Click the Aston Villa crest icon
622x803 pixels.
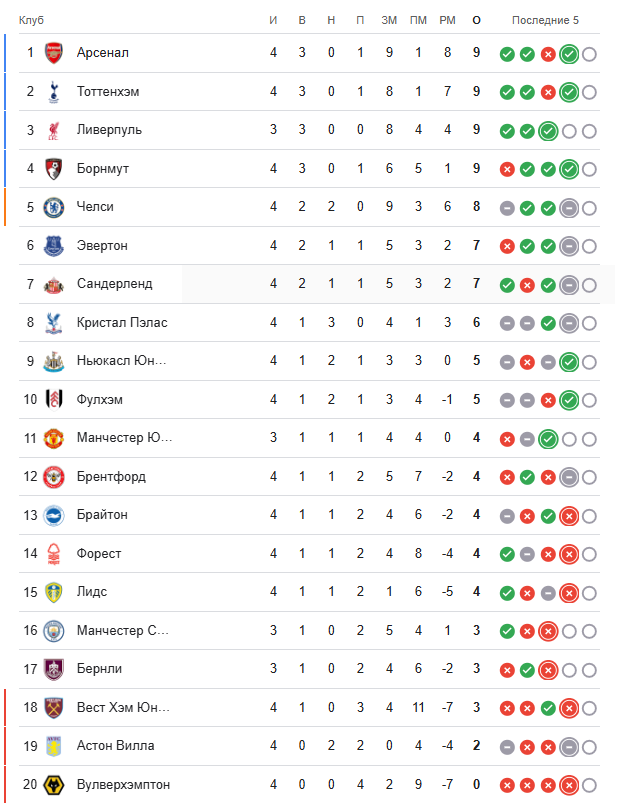(x=54, y=746)
